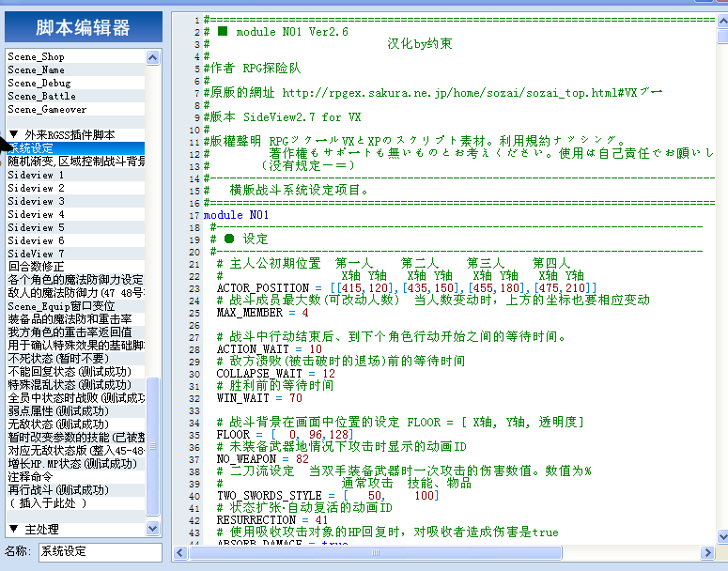The height and width of the screenshot is (571, 728).
Task: Click the WIN_WAIT = 70 line
Action: (x=259, y=398)
